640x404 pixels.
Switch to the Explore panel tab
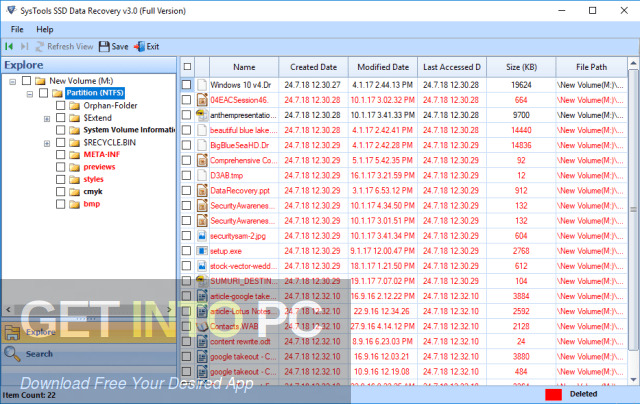tap(89, 332)
